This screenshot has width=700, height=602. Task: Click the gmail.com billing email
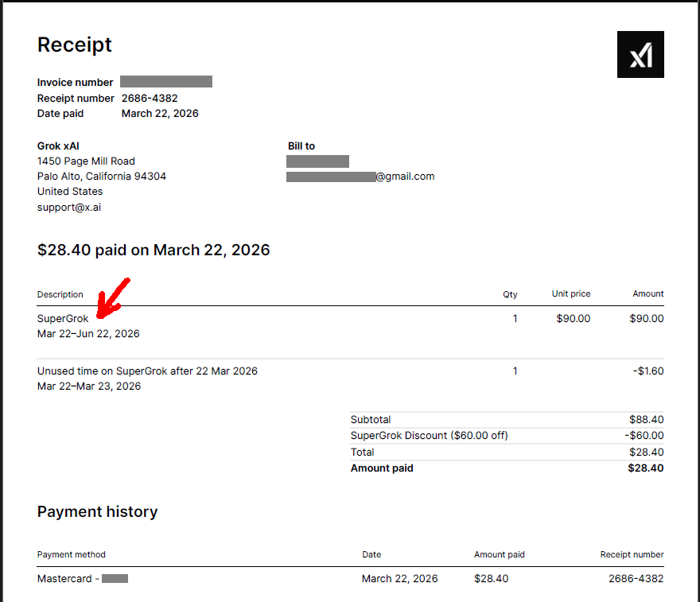[360, 177]
